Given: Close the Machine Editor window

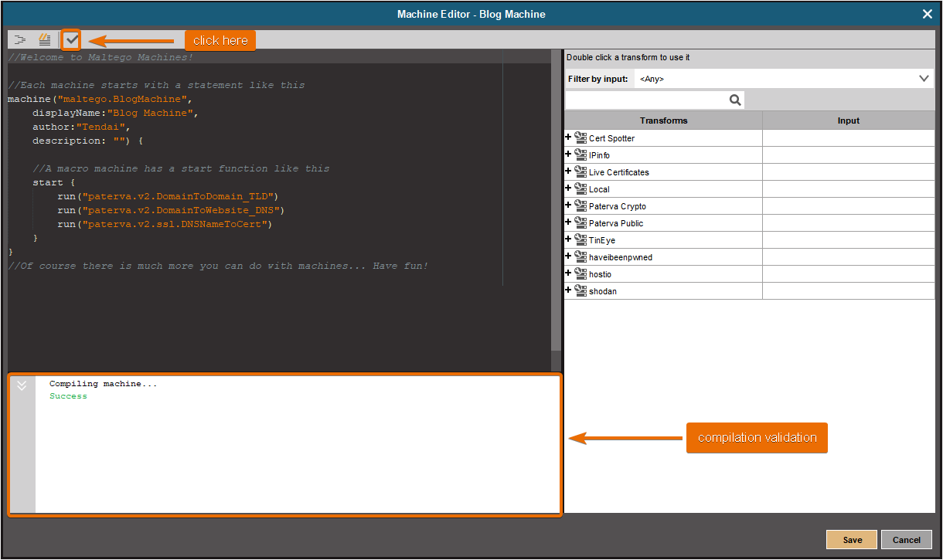Looking at the screenshot, I should [928, 14].
